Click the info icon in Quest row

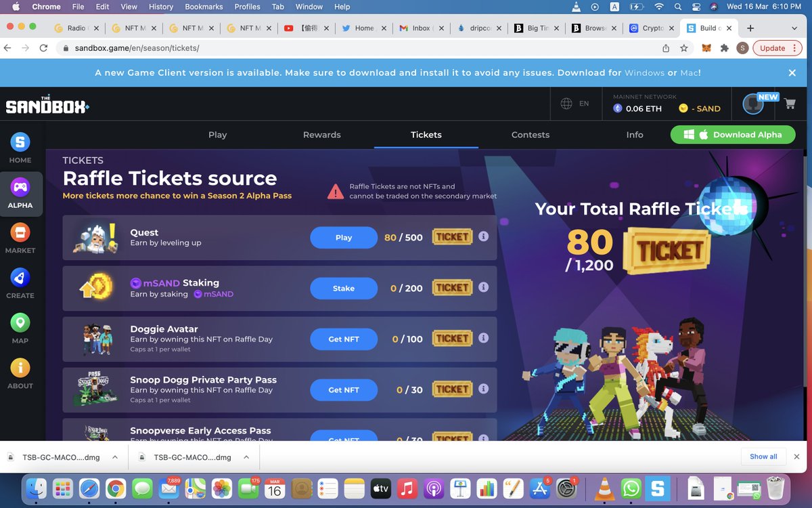pos(483,236)
